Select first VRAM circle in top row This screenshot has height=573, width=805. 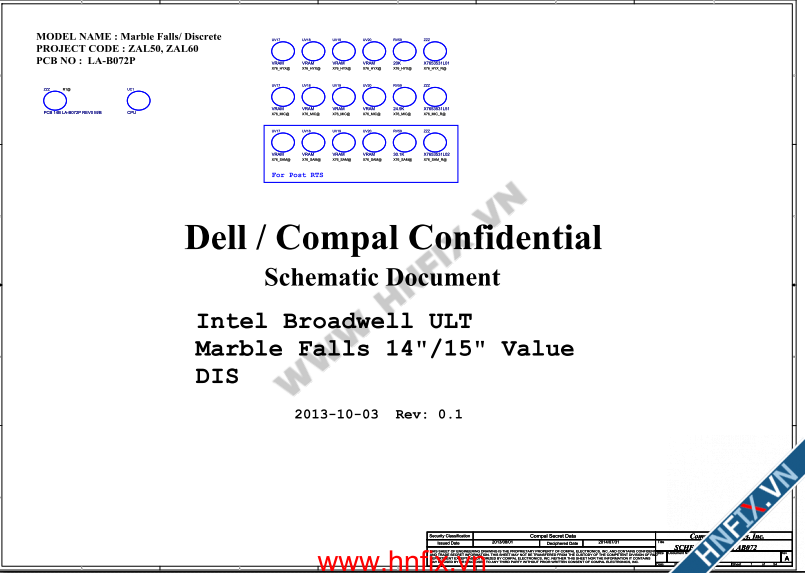[x=284, y=51]
